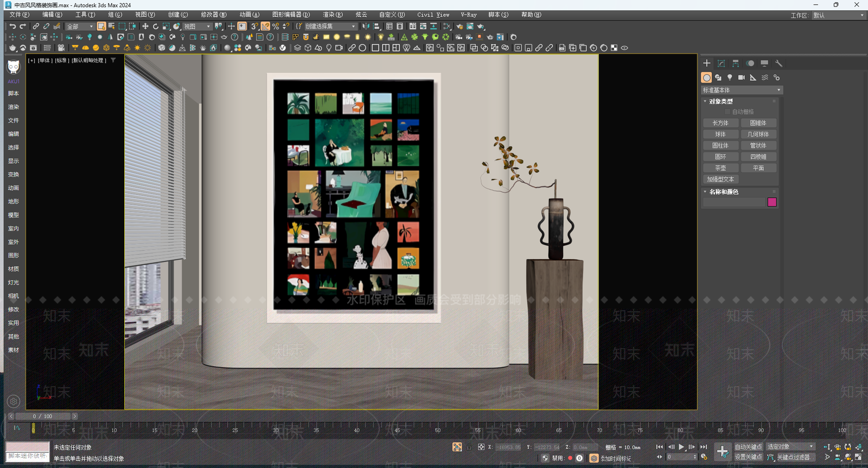Click the 茶壶 teapot button
The height and width of the screenshot is (468, 868).
click(720, 168)
